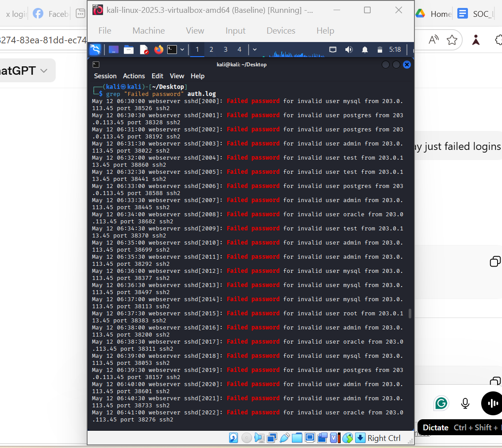Select the Facebook tab in background browser
The width and height of the screenshot is (502, 448).
click(x=50, y=14)
